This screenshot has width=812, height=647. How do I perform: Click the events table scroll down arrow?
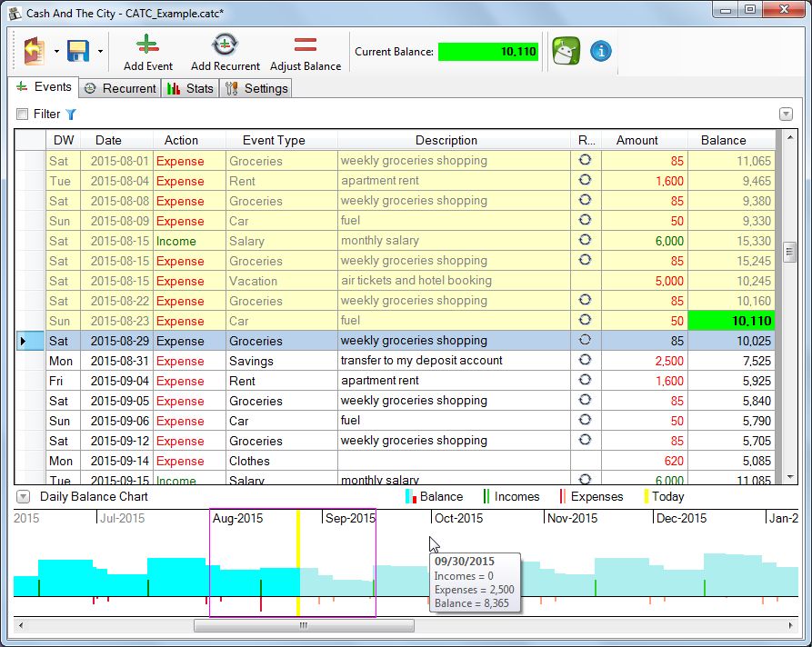[790, 477]
